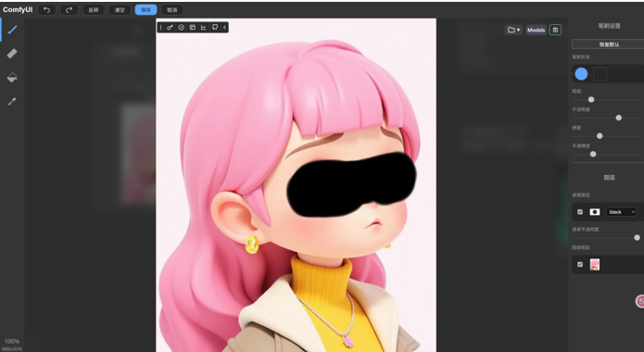Click the blue 保存 save button
This screenshot has height=352, width=644.
coord(145,10)
